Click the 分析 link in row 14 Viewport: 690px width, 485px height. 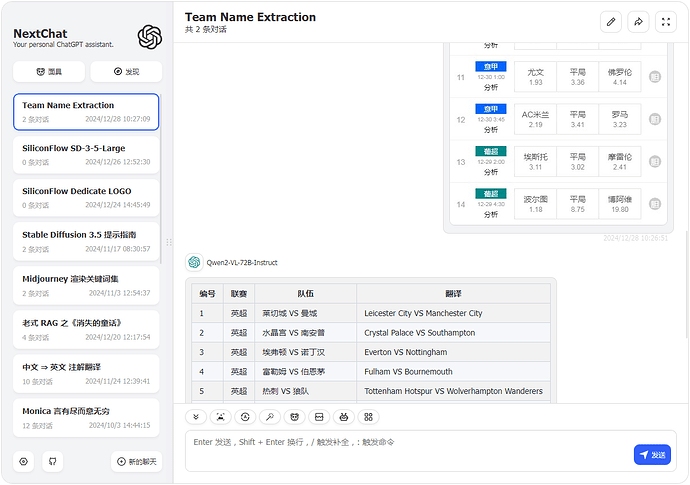tap(491, 214)
